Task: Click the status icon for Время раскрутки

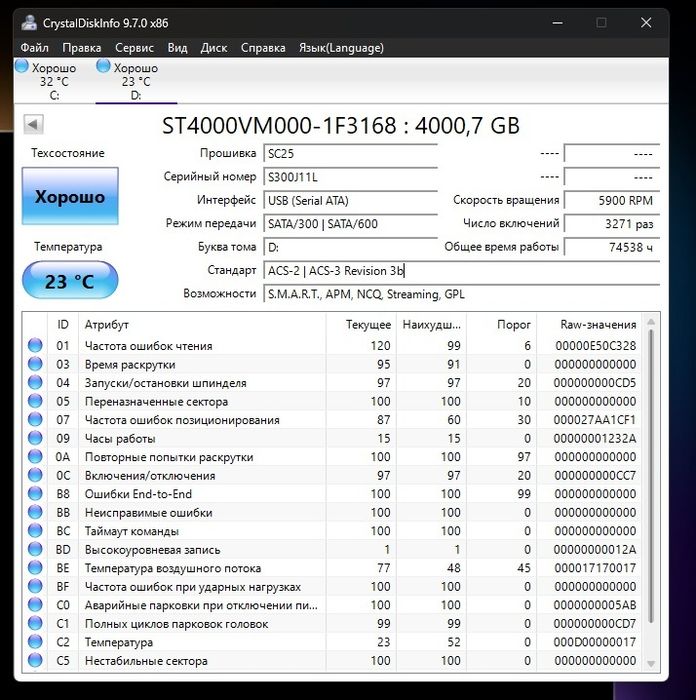Action: [x=35, y=364]
